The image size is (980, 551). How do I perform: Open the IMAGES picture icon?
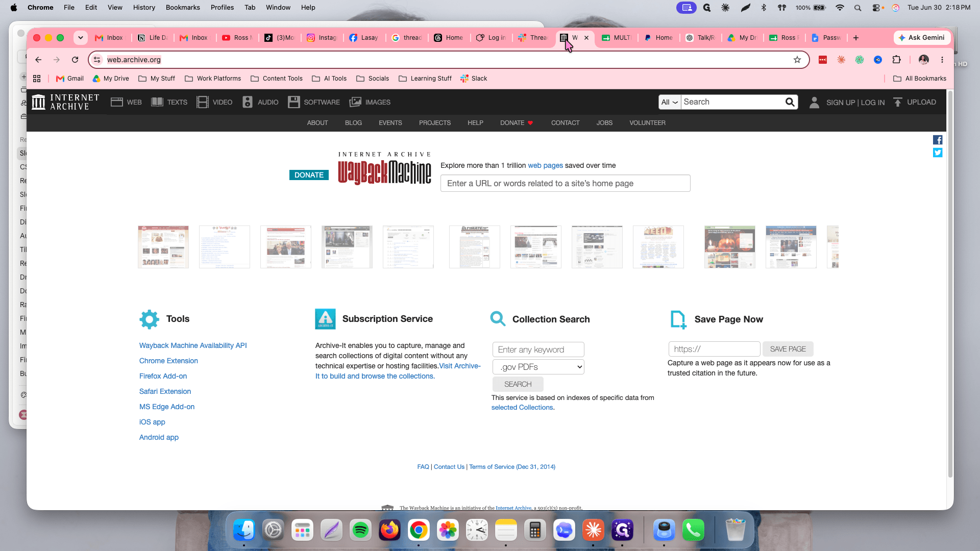(355, 102)
